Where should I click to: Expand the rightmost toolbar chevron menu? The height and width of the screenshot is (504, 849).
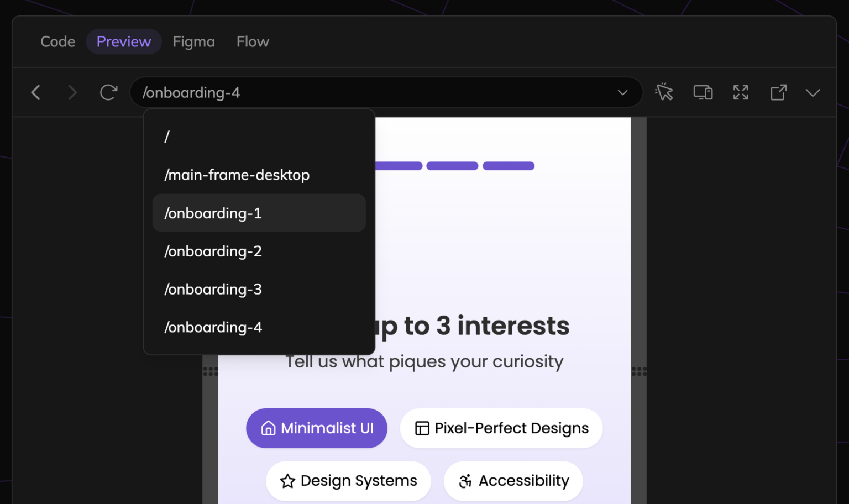coord(813,92)
